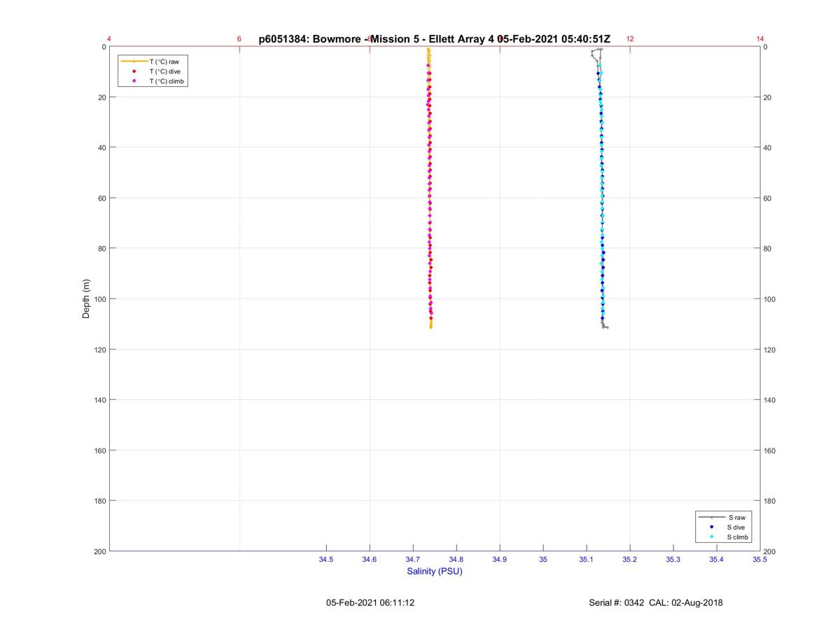
Task: Click depth tick 160 on the right axis
Action: click(770, 450)
